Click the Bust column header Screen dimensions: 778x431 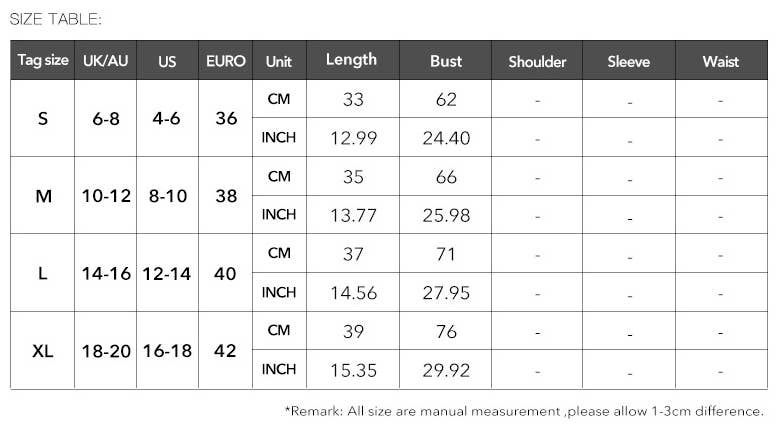pos(446,61)
